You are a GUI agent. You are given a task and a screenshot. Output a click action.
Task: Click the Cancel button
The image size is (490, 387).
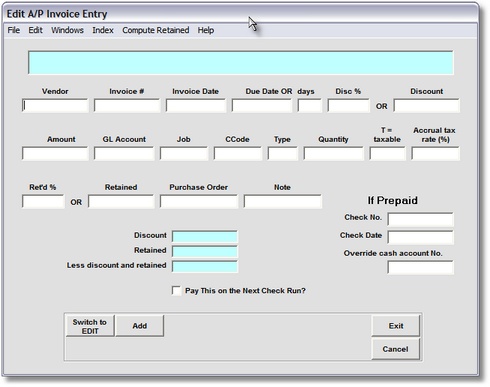[x=396, y=349]
